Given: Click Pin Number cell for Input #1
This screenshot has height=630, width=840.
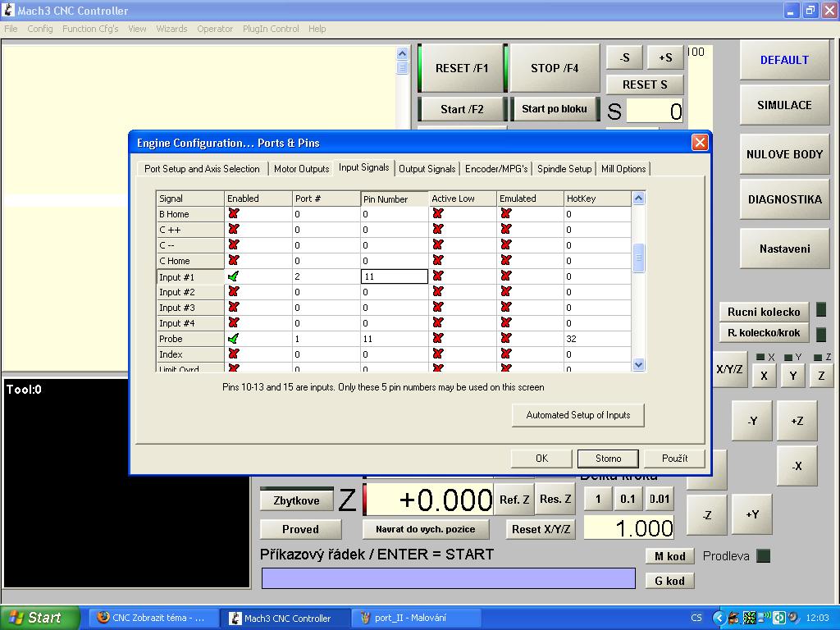Looking at the screenshot, I should click(395, 277).
